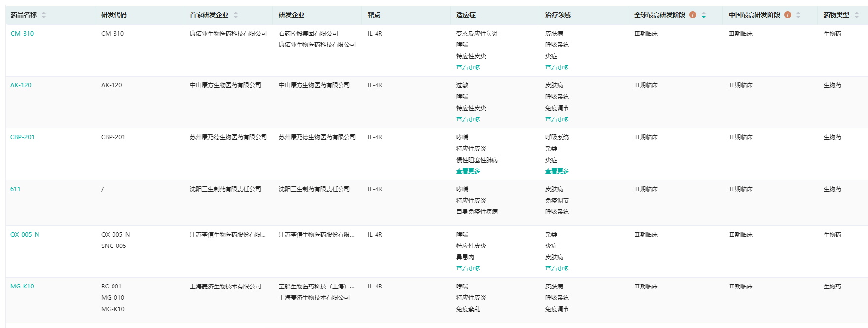868x328 pixels.
Task: Select 苏州康乃德生物医药有限公司 in 研发企业 column
Action: 317,137
